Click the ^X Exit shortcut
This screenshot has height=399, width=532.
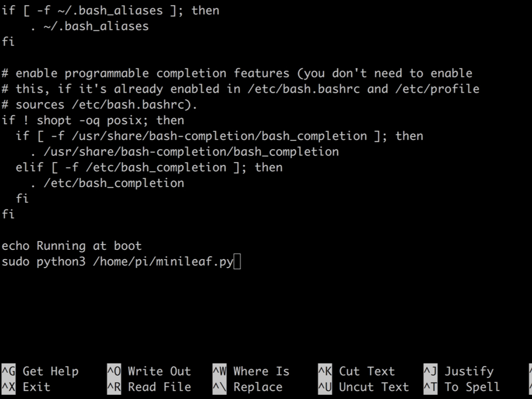[26, 387]
